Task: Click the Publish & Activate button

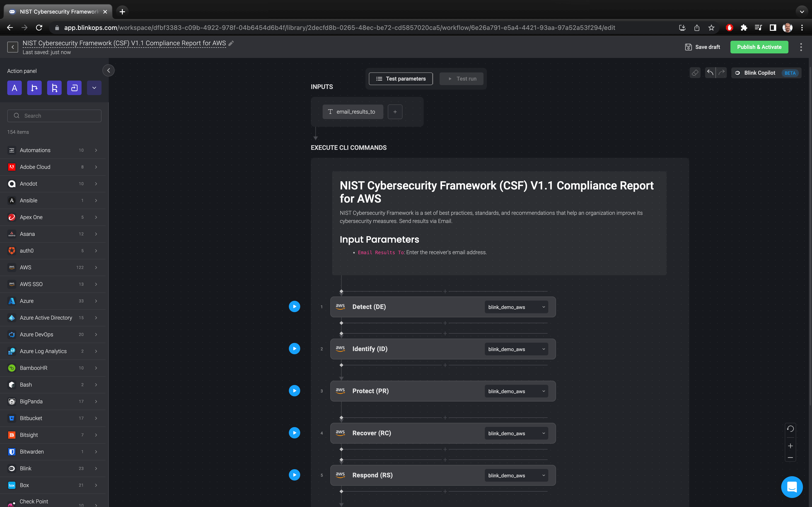Action: tap(759, 47)
